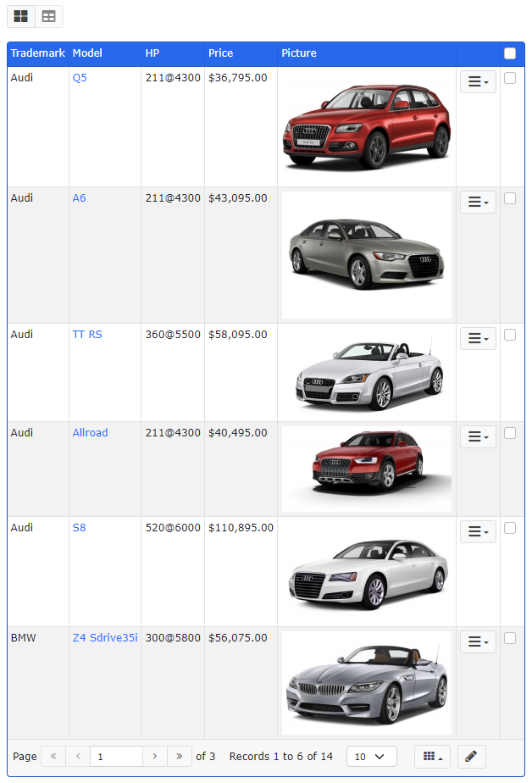Go to previous page of records
532x783 pixels.
tap(78, 757)
